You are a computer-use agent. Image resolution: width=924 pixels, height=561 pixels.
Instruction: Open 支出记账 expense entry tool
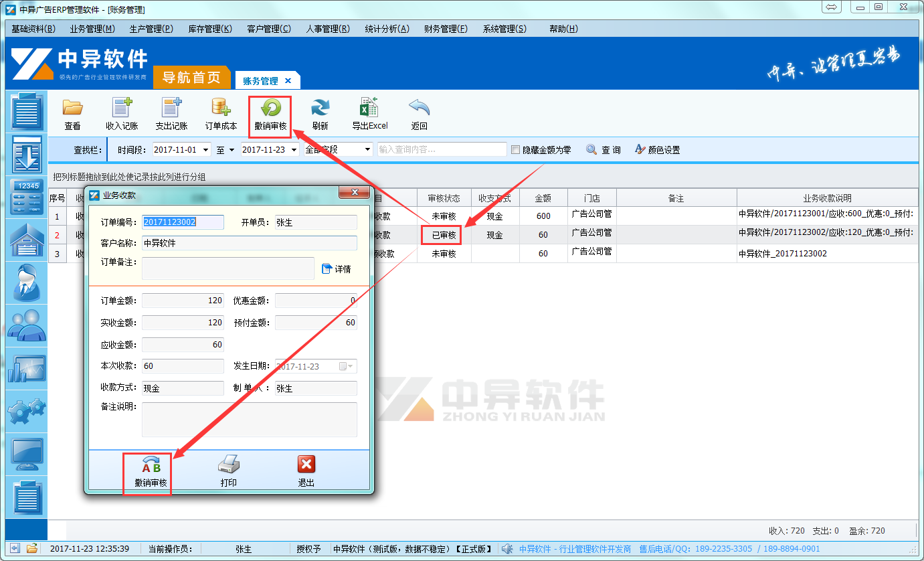click(x=171, y=108)
